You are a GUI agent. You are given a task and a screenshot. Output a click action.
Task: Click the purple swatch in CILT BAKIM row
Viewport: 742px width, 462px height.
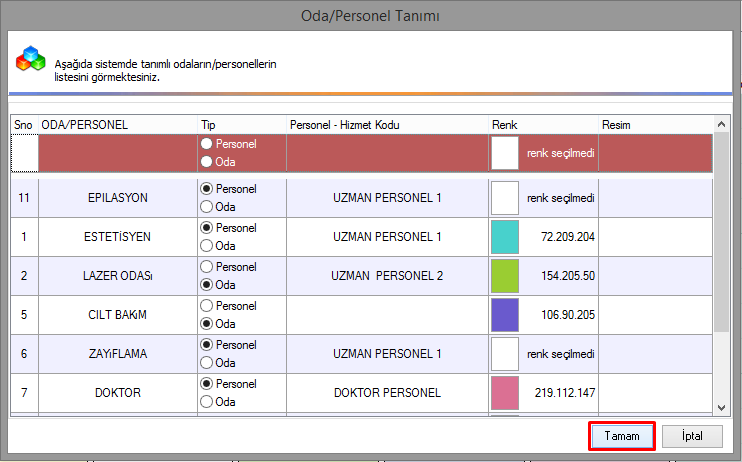coord(505,315)
